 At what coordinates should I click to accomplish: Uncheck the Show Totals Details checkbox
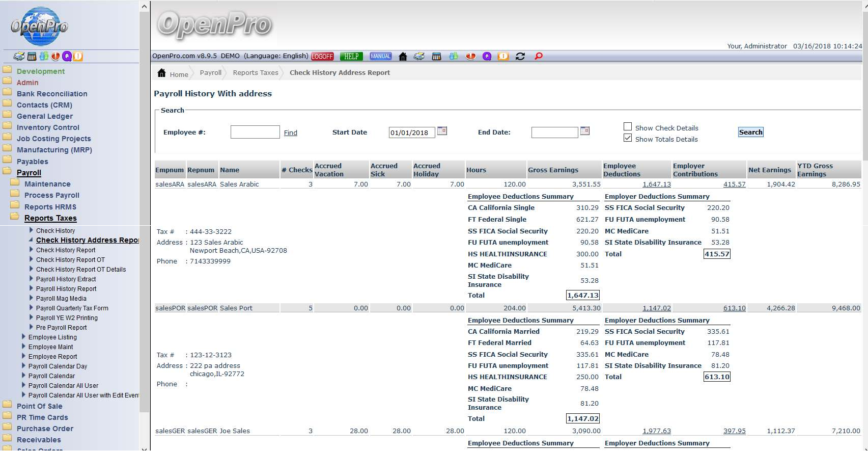tap(628, 138)
